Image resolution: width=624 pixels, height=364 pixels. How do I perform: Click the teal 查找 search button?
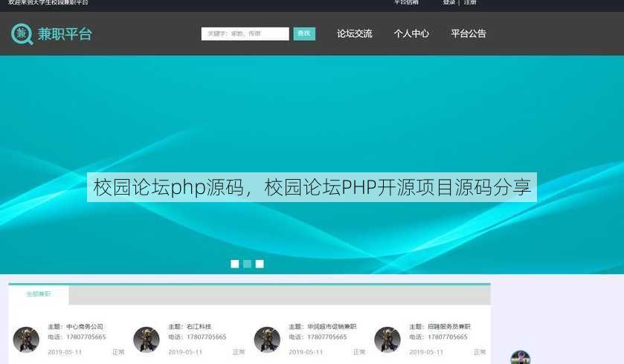click(x=304, y=33)
